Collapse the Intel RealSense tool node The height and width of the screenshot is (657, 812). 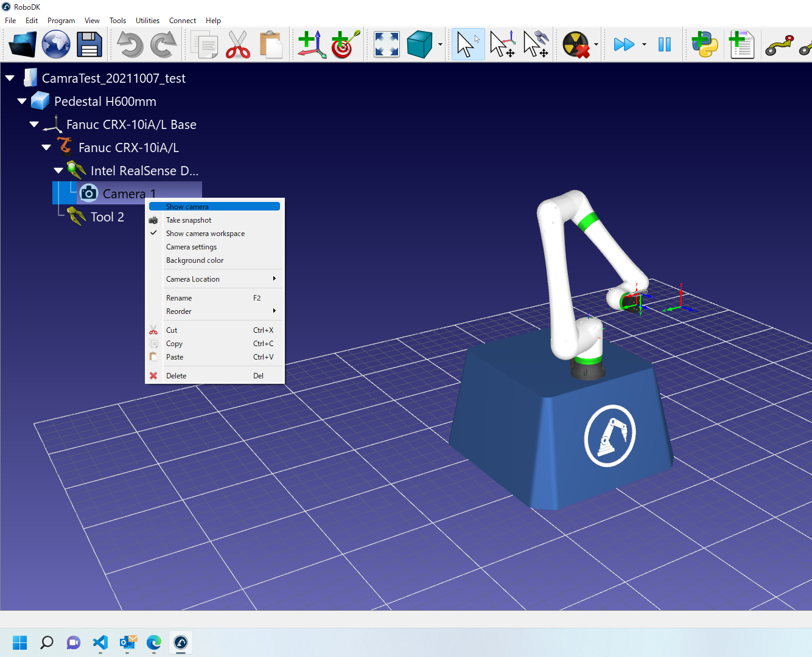point(58,171)
